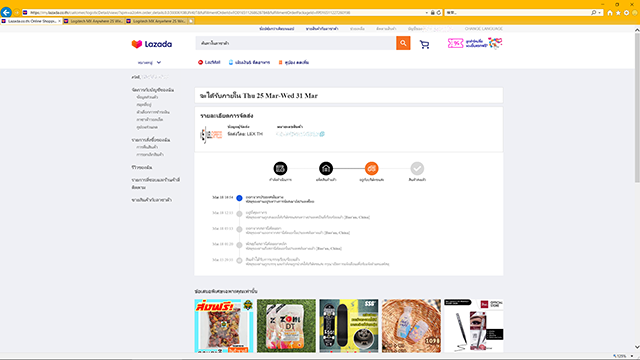The height and width of the screenshot is (360, 640).
Task: Switch to the third Logitech MX Anywhere tab
Action: pos(157,21)
